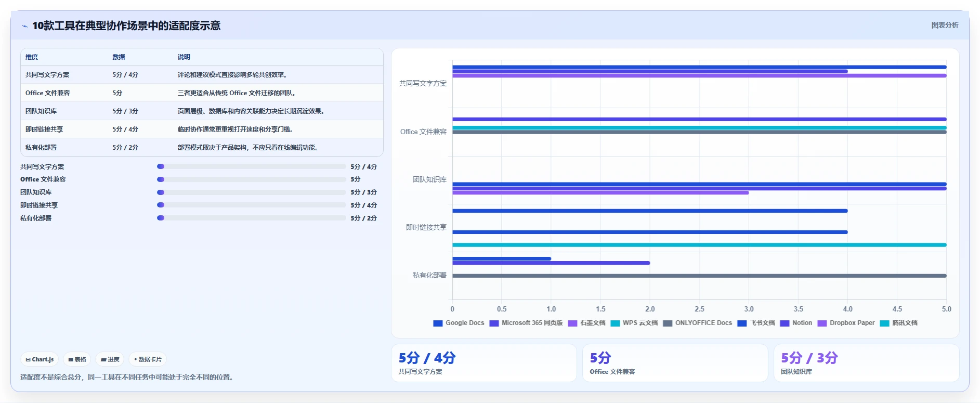
Task: Click the chart y-axis label 私有化部署
Action: (429, 275)
